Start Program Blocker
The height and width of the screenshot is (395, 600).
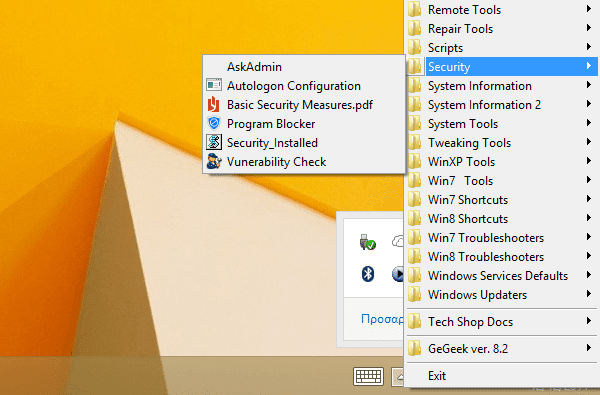(304, 124)
